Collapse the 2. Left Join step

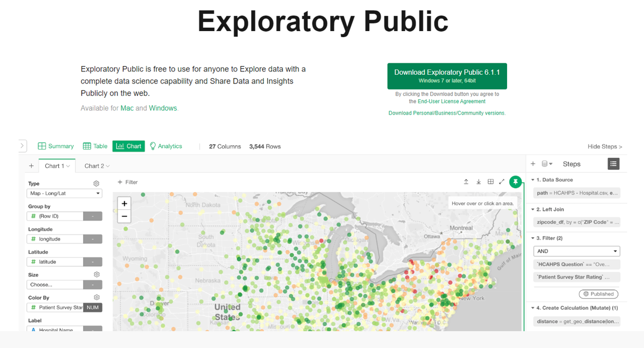(x=533, y=209)
